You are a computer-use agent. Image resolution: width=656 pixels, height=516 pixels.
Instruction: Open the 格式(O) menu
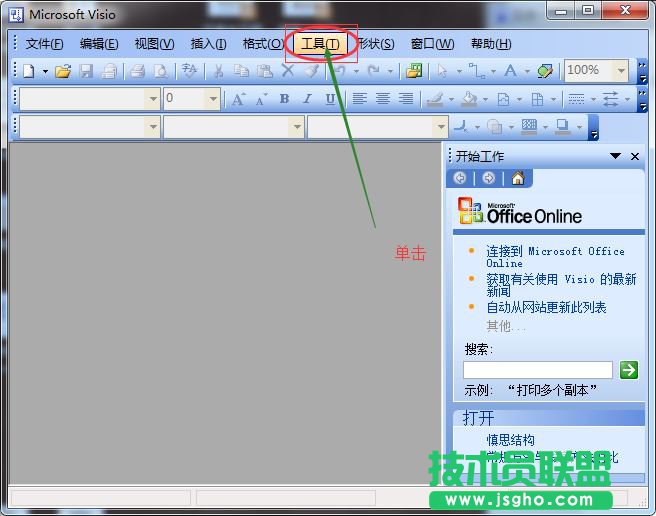(x=263, y=44)
